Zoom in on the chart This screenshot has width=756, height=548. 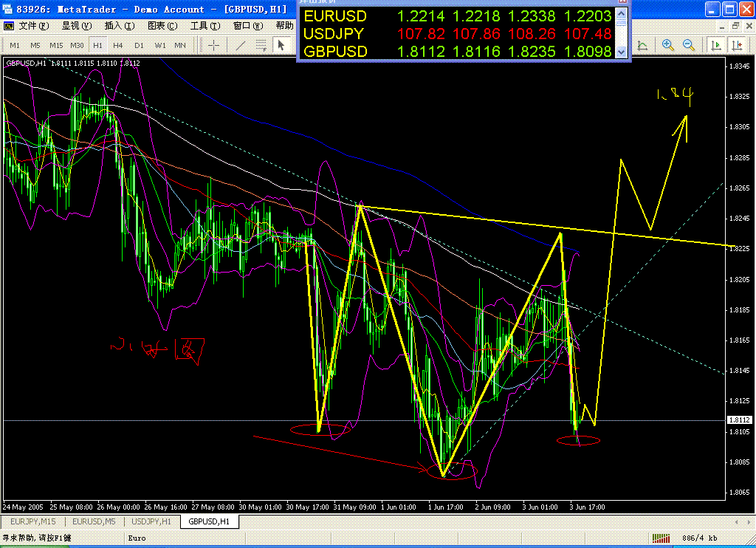click(x=667, y=45)
